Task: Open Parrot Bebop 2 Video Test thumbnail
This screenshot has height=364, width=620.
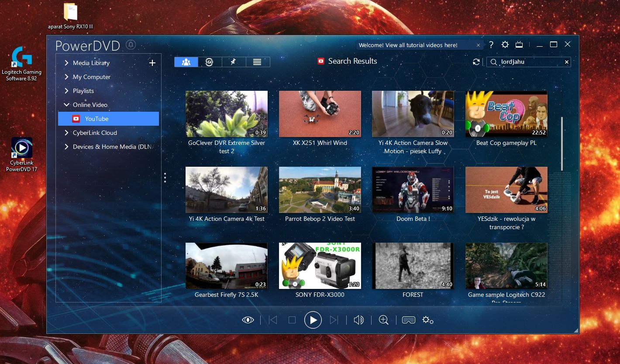Action: [x=320, y=190]
